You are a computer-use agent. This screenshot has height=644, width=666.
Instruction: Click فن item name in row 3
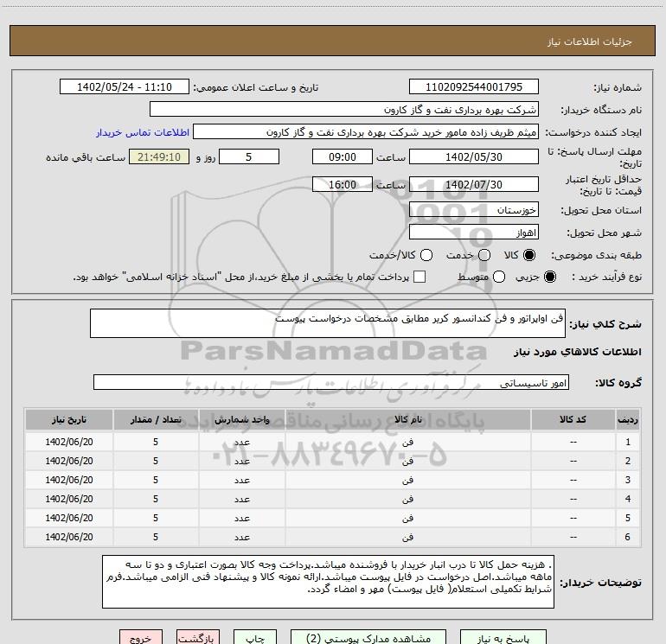(407, 480)
